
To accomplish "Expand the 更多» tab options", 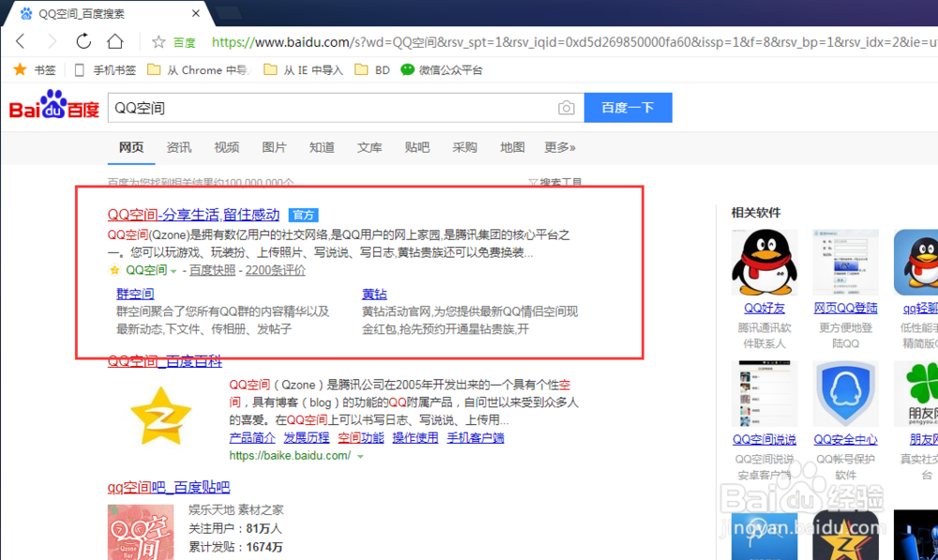I will pyautogui.click(x=560, y=148).
